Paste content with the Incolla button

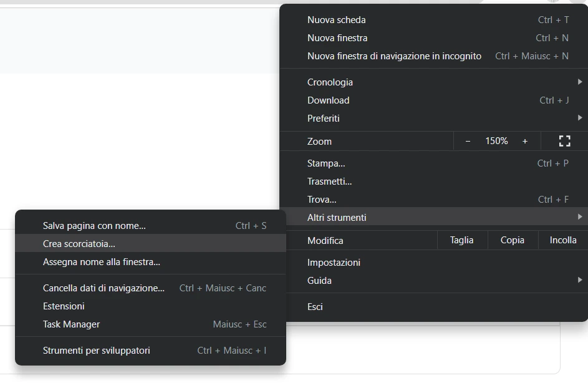(x=562, y=240)
